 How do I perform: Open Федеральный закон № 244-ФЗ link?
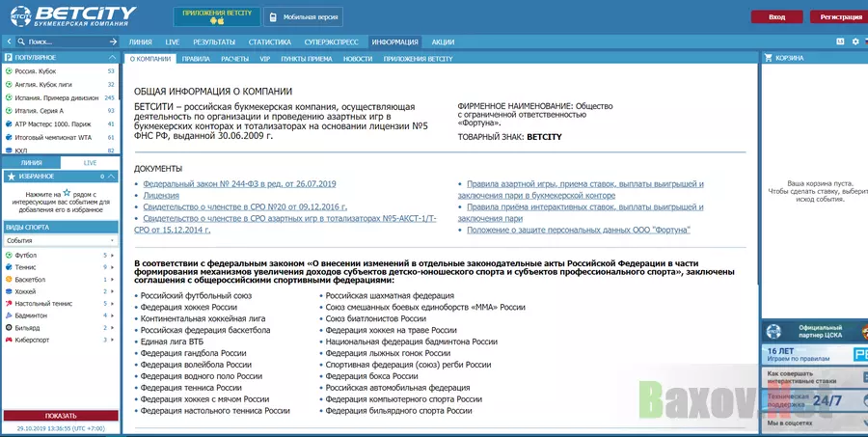pyautogui.click(x=239, y=184)
